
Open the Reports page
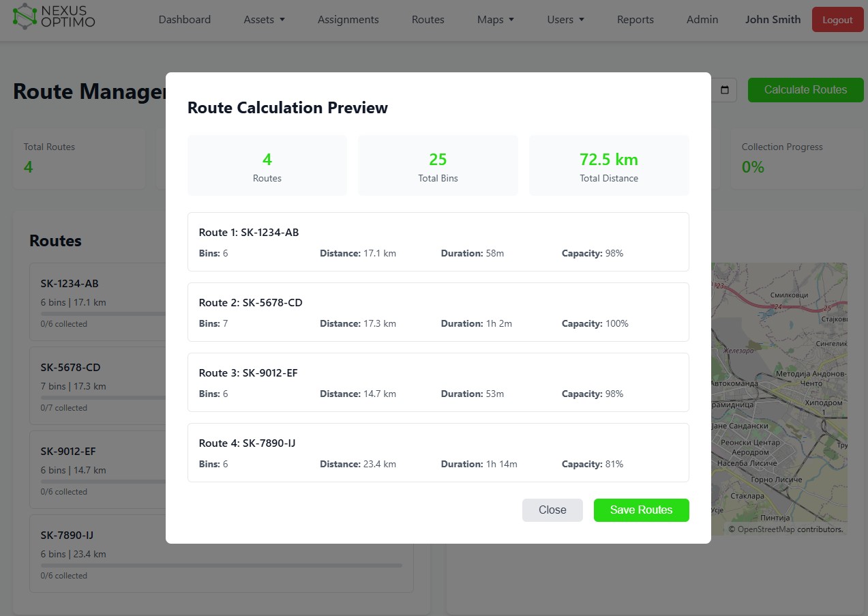(635, 20)
